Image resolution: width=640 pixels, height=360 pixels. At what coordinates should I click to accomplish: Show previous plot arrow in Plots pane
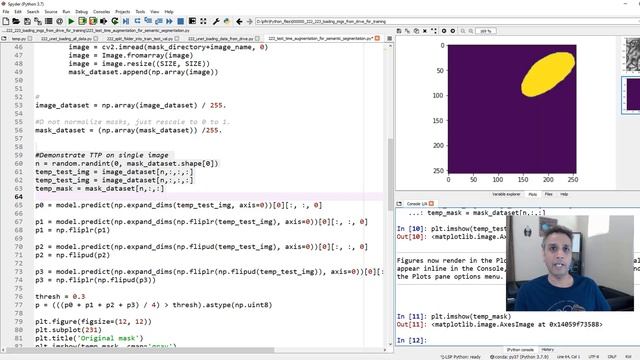click(444, 31)
